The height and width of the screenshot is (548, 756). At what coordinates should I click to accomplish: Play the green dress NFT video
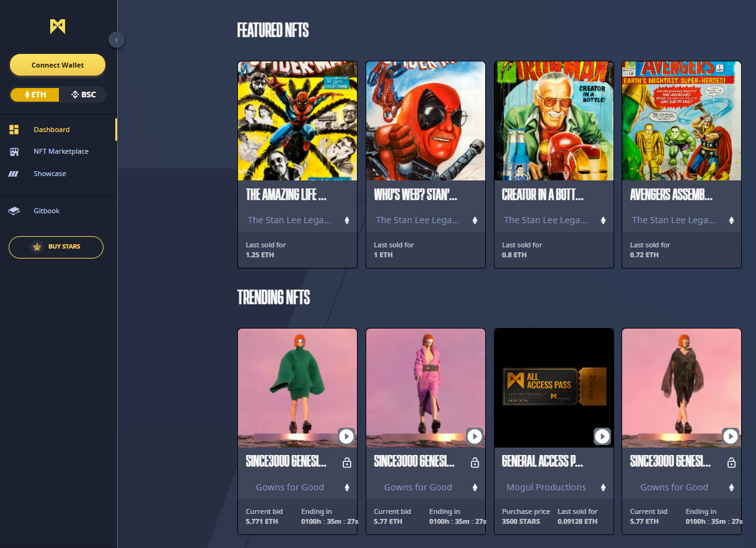346,436
